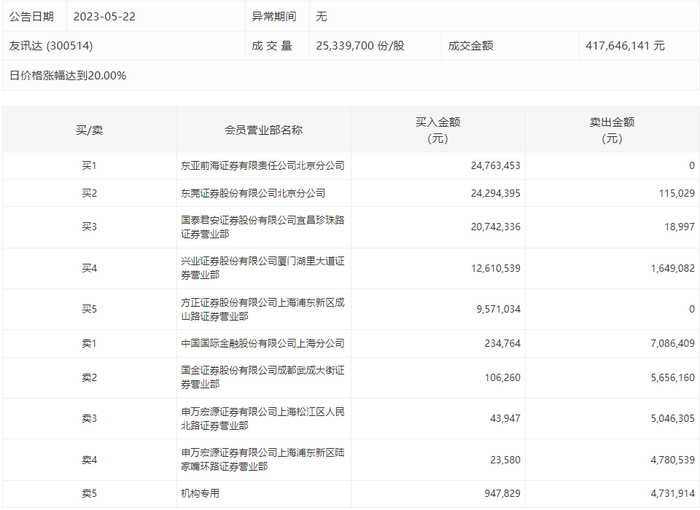The width and height of the screenshot is (700, 510).
Task: Select buy amount 23,580
Action: tap(505, 460)
